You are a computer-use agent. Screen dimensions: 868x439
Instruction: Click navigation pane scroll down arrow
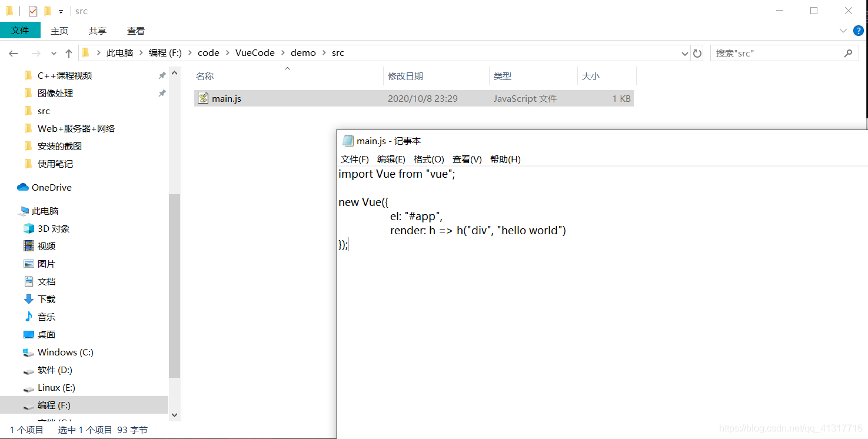point(174,415)
